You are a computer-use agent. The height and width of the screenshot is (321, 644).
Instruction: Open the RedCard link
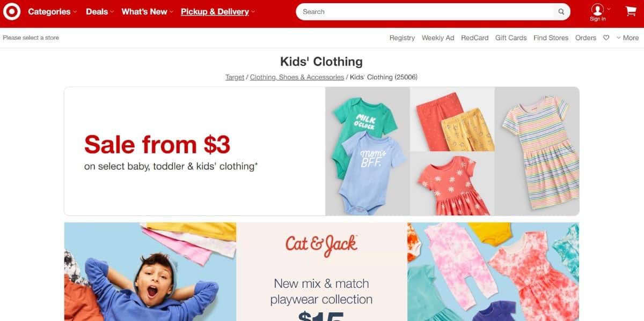pos(474,38)
